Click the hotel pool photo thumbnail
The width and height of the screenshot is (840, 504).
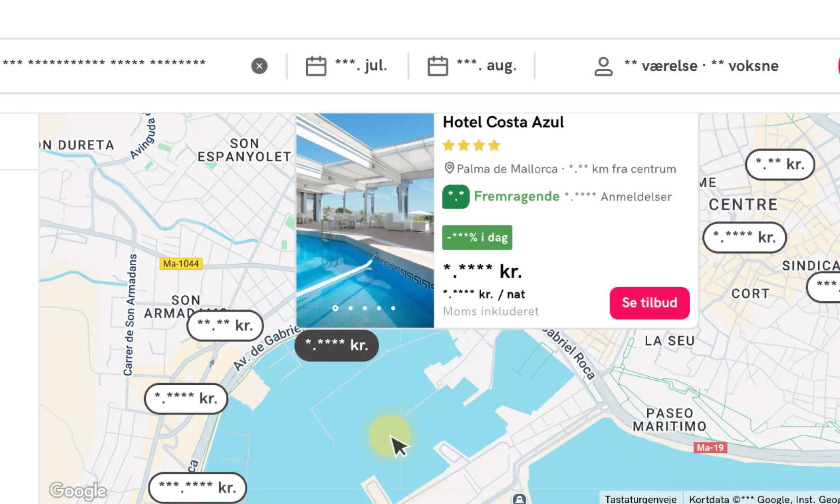tap(365, 210)
